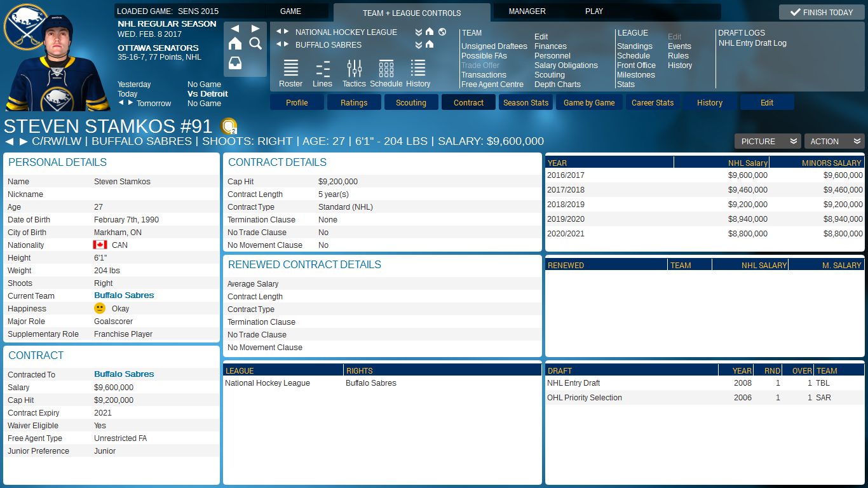Switch to the Game by Game tab
This screenshot has width=868, height=488.
coord(589,102)
